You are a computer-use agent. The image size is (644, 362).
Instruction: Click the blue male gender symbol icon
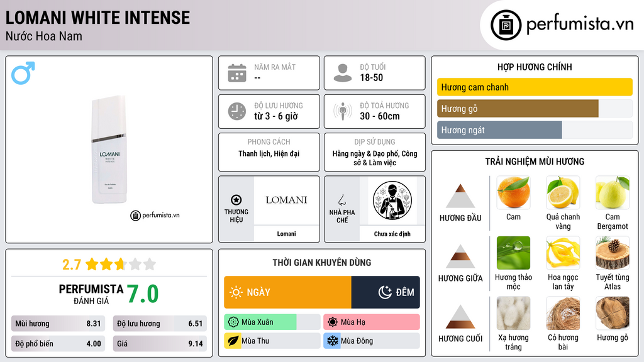pos(23,73)
